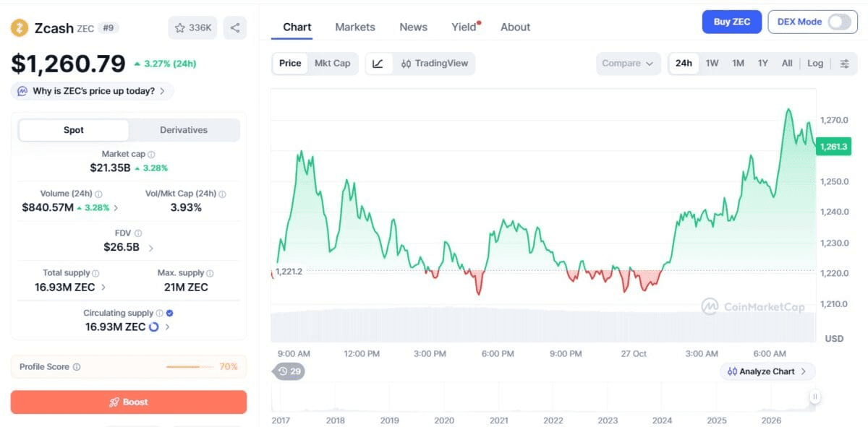This screenshot has height=427, width=868.
Task: Switch to the Spot segment
Action: coord(74,130)
